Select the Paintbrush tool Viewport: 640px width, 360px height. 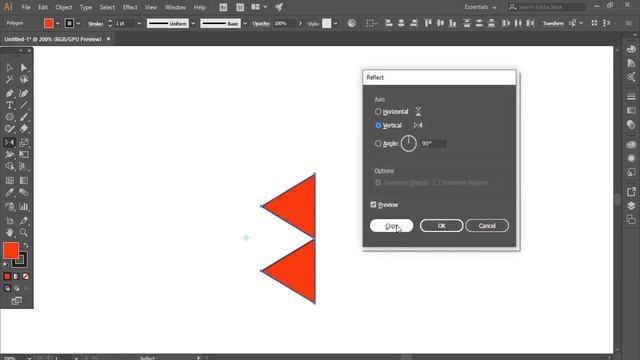point(24,117)
